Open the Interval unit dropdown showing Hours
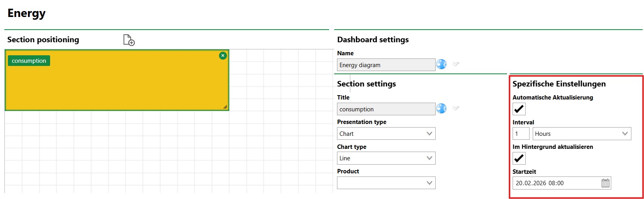The height and width of the screenshot is (199, 644). click(x=582, y=133)
